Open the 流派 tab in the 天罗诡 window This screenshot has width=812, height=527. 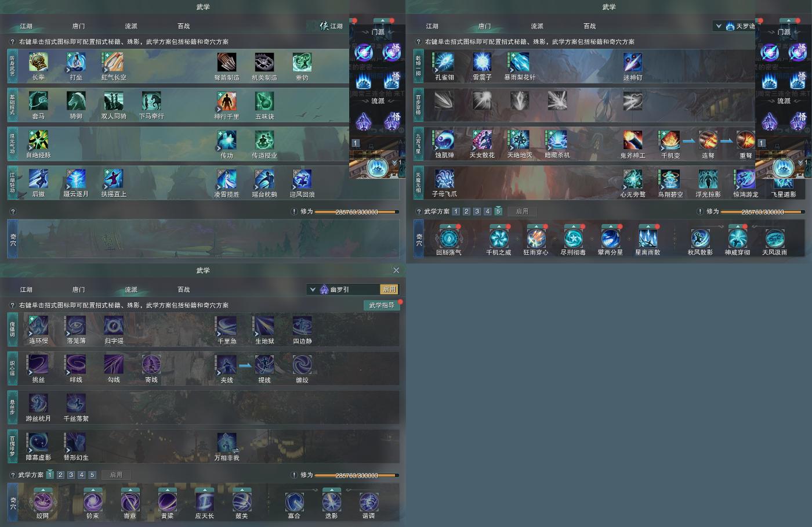pos(537,26)
